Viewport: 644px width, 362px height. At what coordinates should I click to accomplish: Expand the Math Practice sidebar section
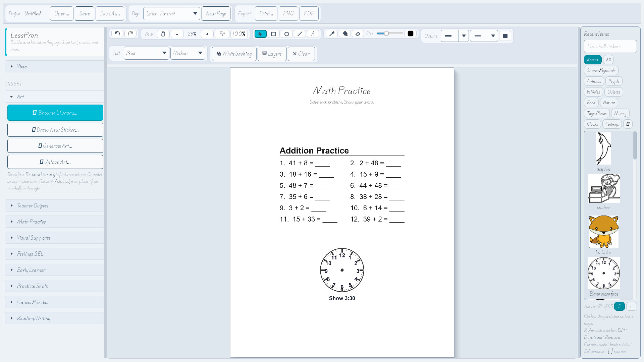[x=54, y=222]
